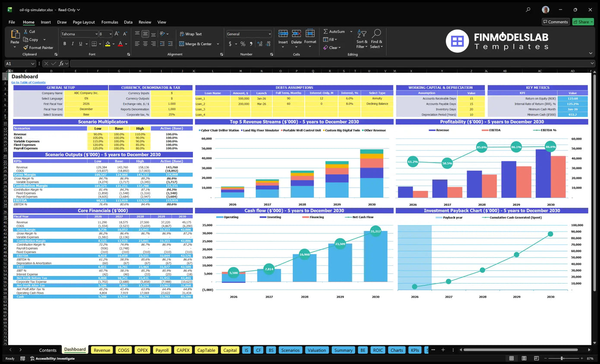The height and width of the screenshot is (364, 600).
Task: Click the Paste clipboard icon
Action: point(15,35)
